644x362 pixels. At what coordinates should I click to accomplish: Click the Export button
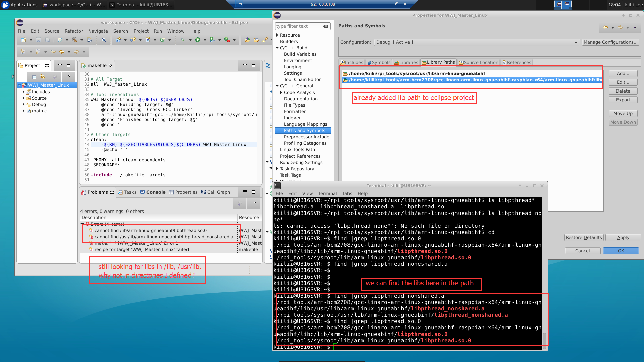click(623, 100)
